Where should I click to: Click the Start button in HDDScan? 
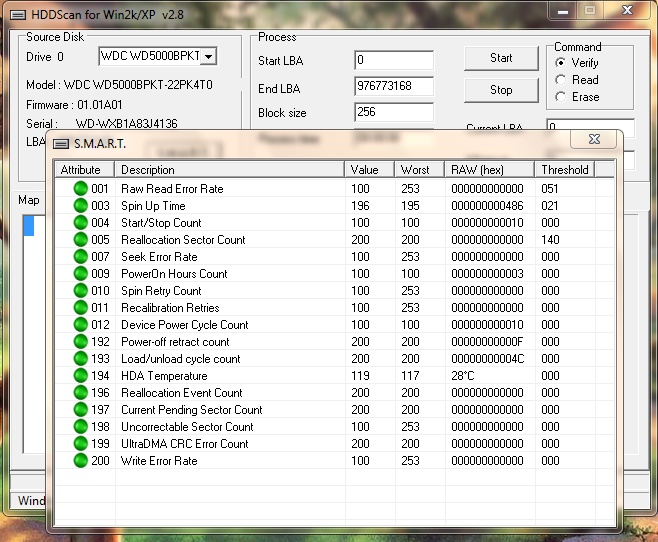pyautogui.click(x=501, y=58)
